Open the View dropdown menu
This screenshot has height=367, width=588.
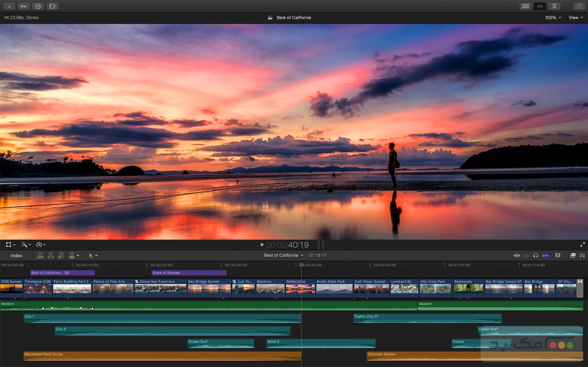click(x=575, y=17)
